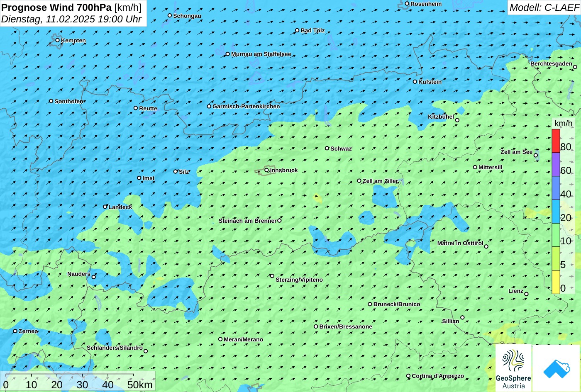Click the purple 60 km/h legend swatch
The width and height of the screenshot is (581, 392).
click(556, 165)
